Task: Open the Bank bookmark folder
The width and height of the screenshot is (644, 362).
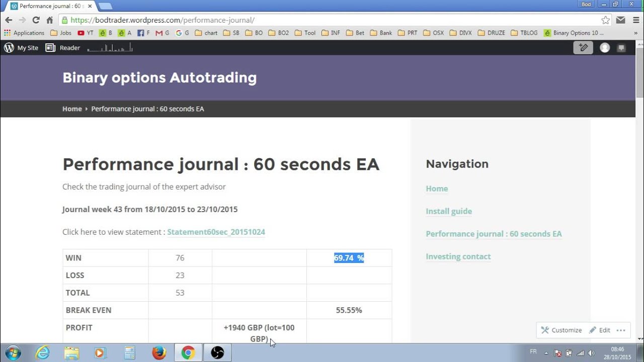Action: click(x=381, y=33)
